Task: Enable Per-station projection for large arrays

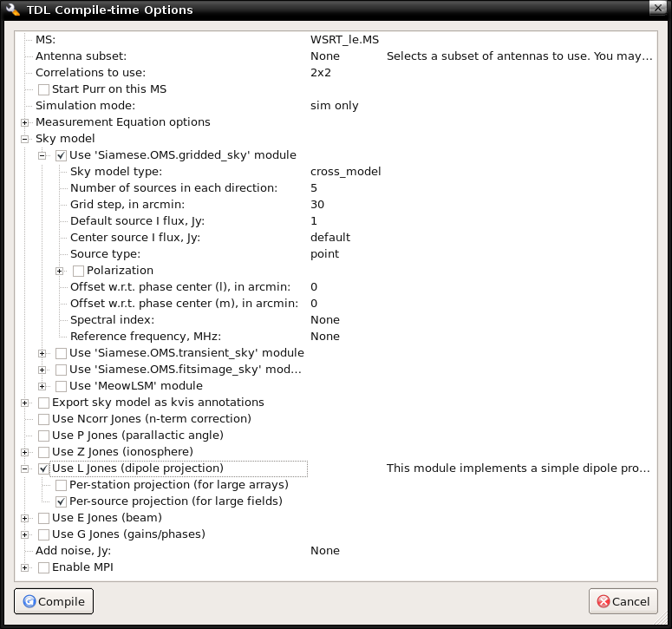Action: pos(61,485)
